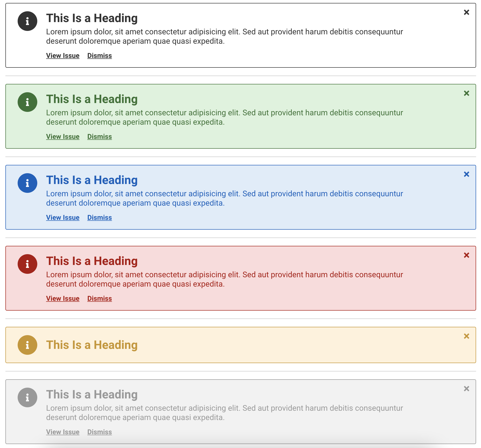
Task: Click Dismiss in the gray alert
Action: click(x=100, y=432)
